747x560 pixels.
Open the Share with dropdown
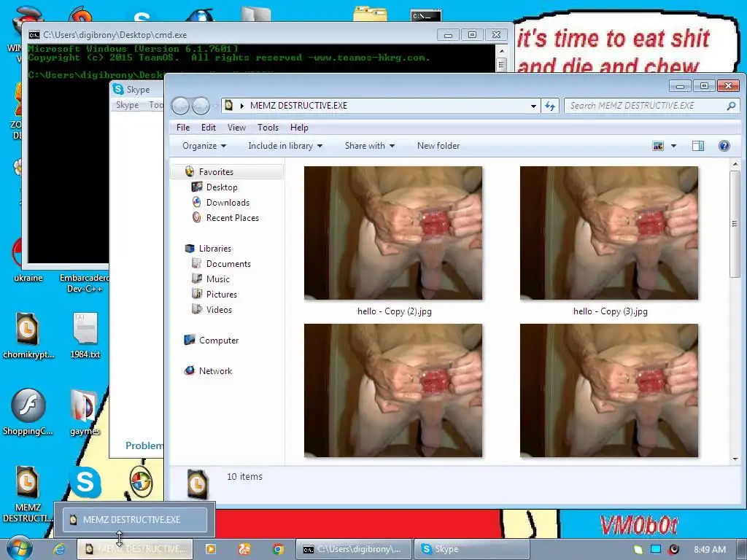click(x=370, y=146)
